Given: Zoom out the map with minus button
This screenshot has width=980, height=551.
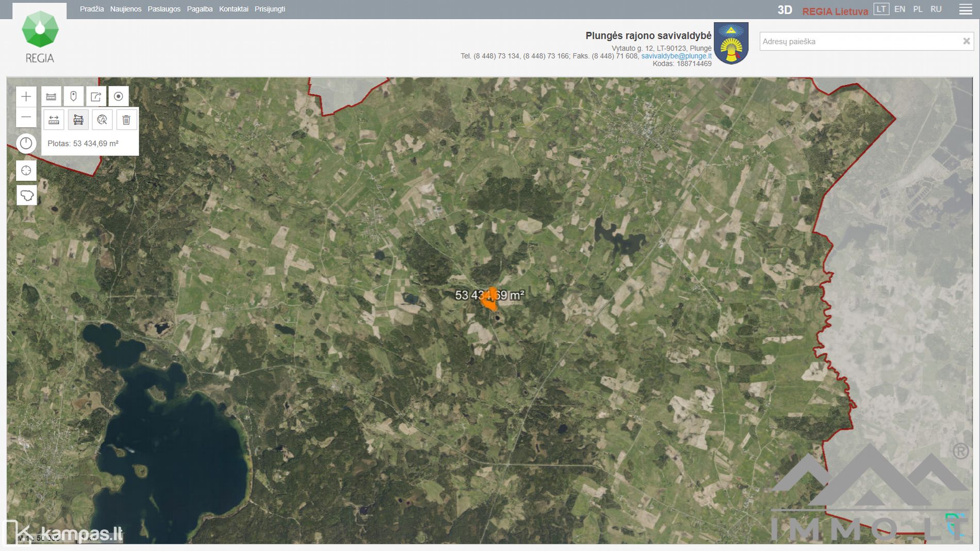Looking at the screenshot, I should click(x=26, y=118).
